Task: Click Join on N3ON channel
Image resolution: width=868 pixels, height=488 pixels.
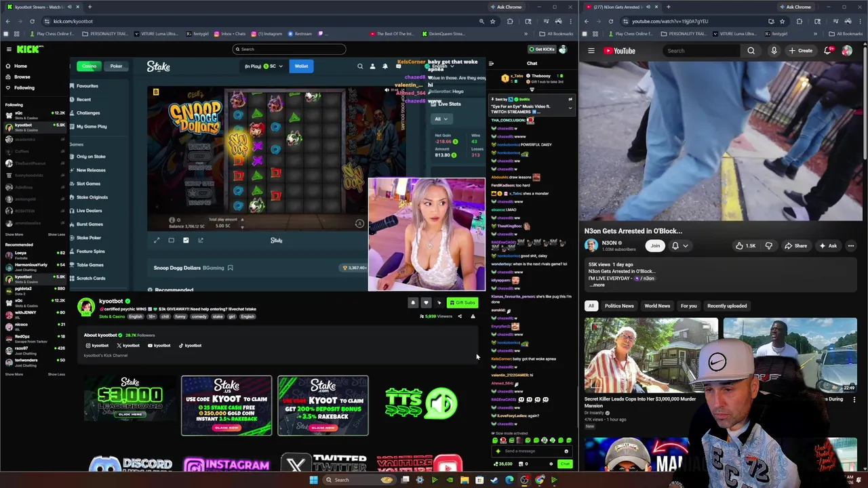Action: 655,246
